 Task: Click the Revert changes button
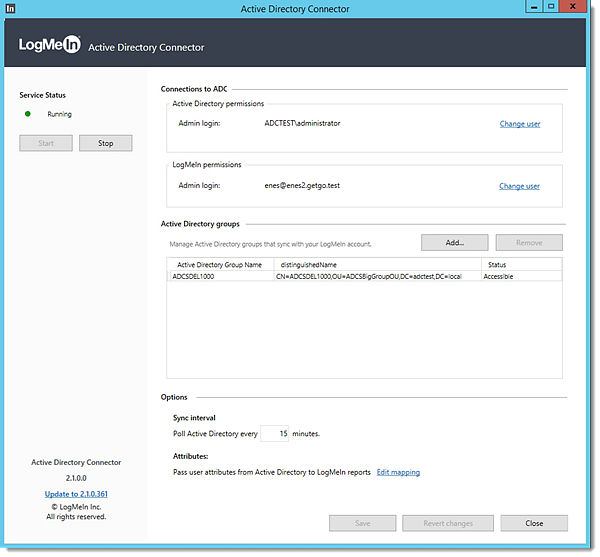click(448, 523)
